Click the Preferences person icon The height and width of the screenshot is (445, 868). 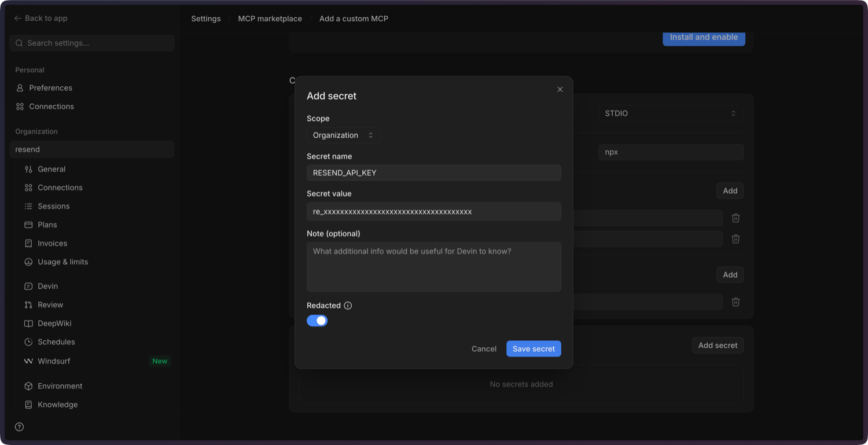tap(20, 88)
